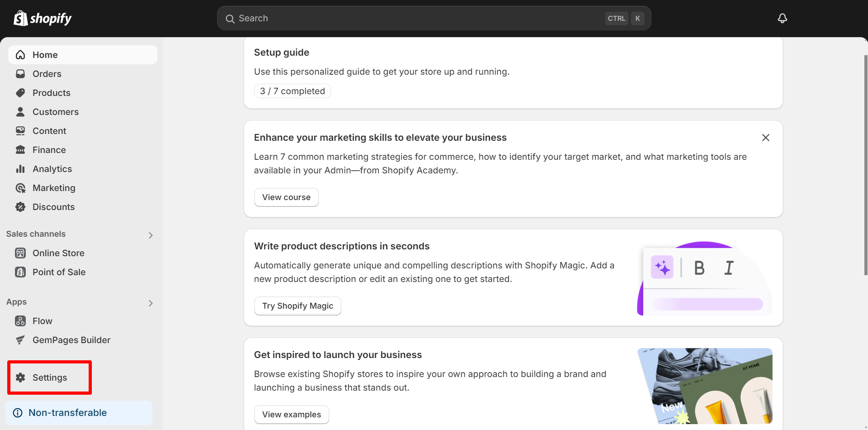Open Products via its tag icon
The height and width of the screenshot is (430, 868).
tap(20, 92)
